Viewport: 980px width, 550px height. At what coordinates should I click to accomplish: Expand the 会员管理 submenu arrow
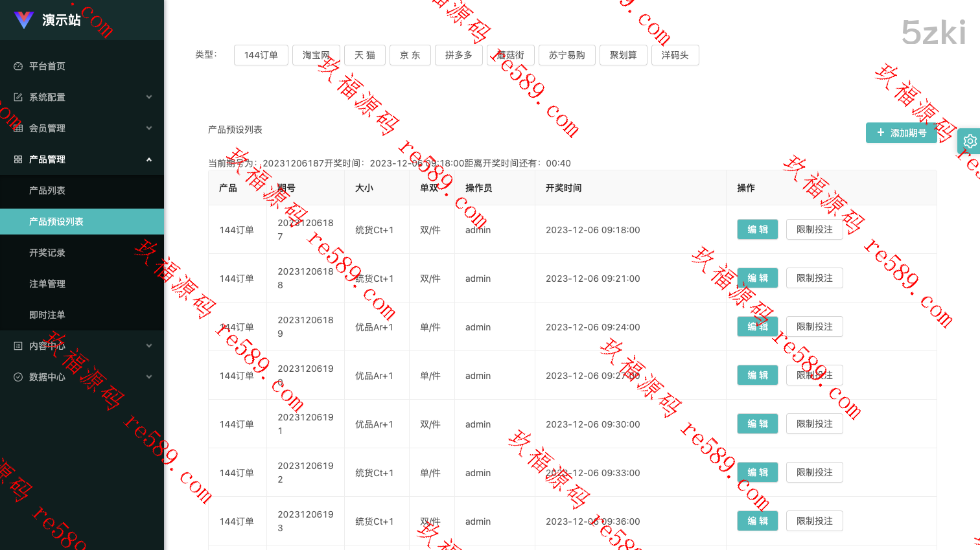pyautogui.click(x=149, y=128)
